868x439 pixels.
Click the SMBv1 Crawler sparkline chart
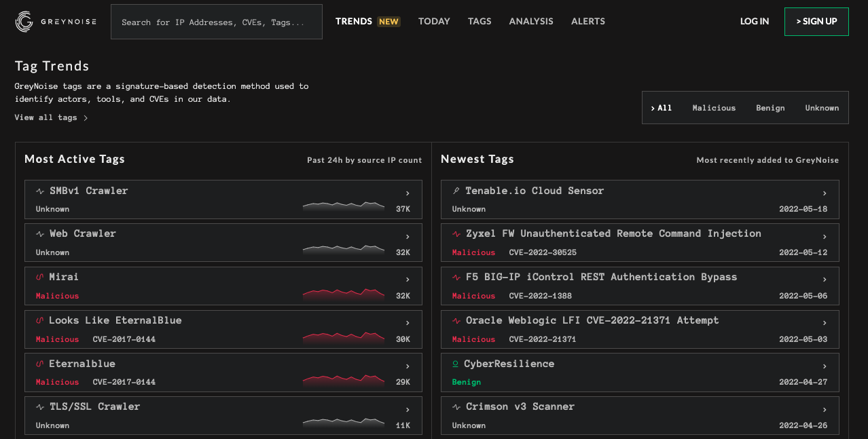tap(344, 206)
